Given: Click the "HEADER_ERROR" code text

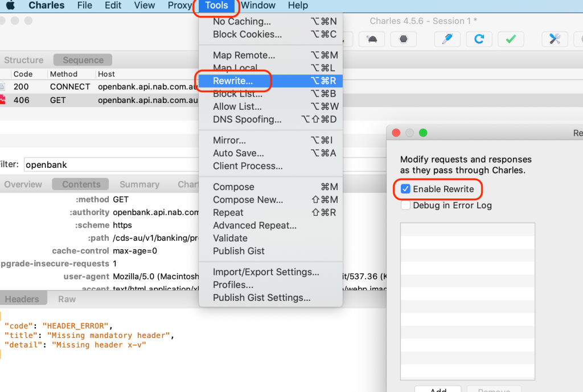Looking at the screenshot, I should tap(76, 326).
